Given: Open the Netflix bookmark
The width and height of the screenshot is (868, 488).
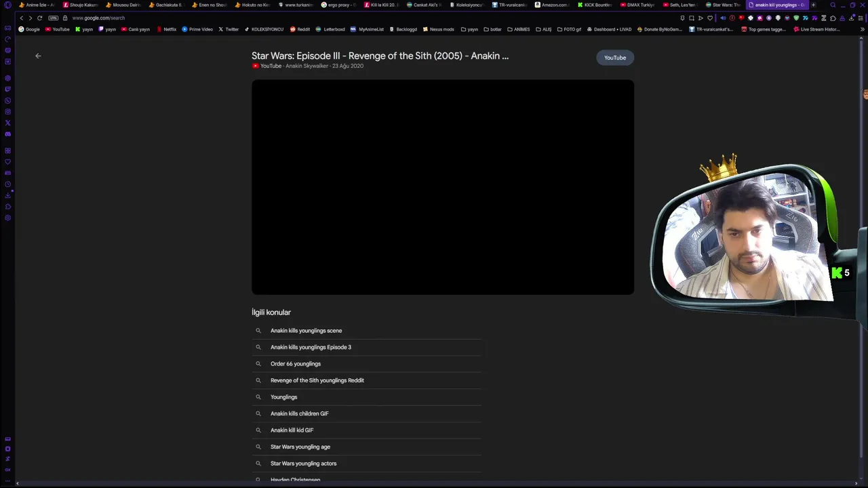Looking at the screenshot, I should coord(166,29).
